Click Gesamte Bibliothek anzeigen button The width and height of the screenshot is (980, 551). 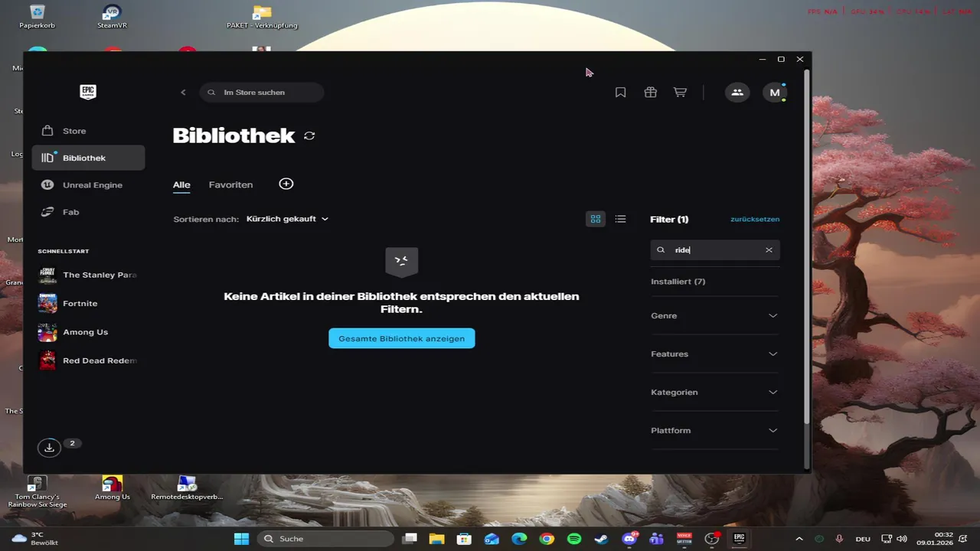point(402,338)
